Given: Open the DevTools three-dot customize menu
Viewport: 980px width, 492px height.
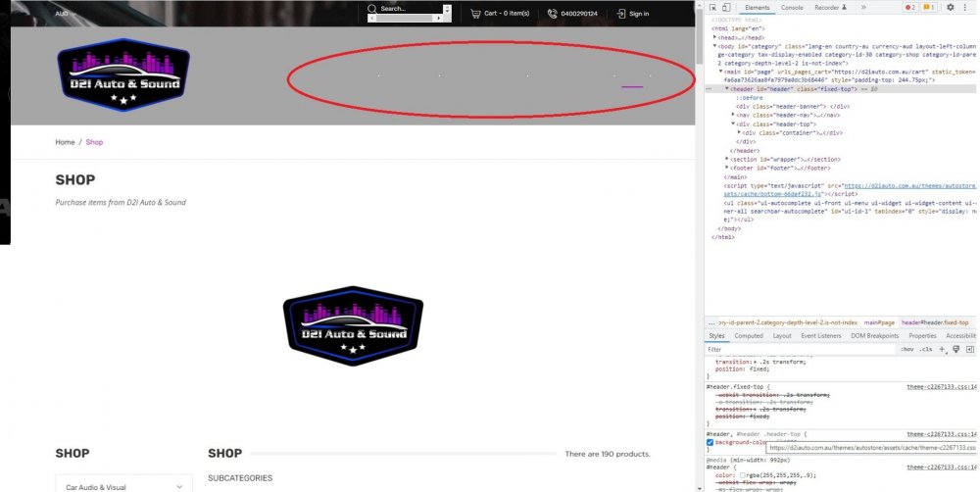Looking at the screenshot, I should (965, 8).
